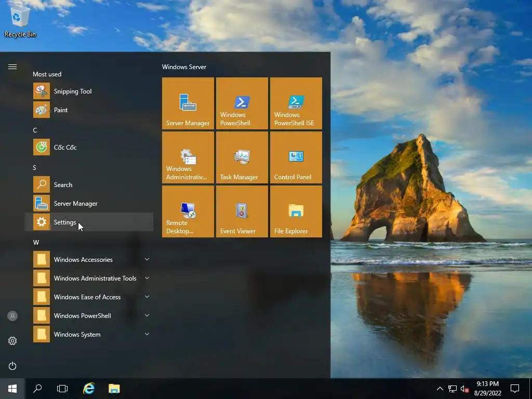Click the letter C section header
532x399 pixels.
35,130
